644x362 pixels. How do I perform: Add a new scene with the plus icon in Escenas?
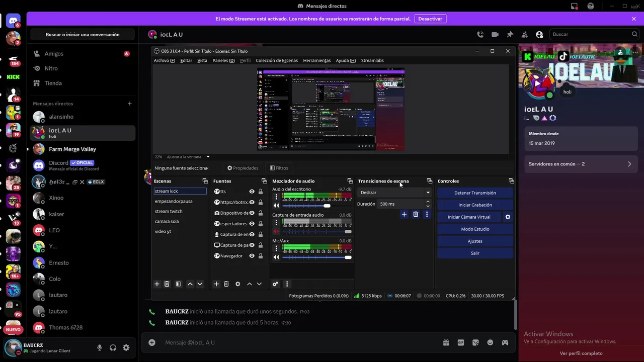click(157, 284)
